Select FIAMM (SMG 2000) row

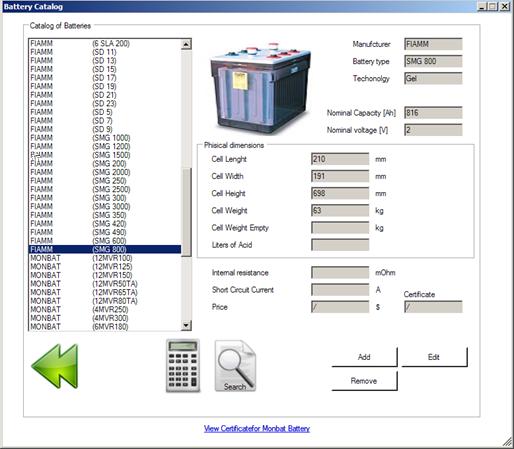[105, 172]
